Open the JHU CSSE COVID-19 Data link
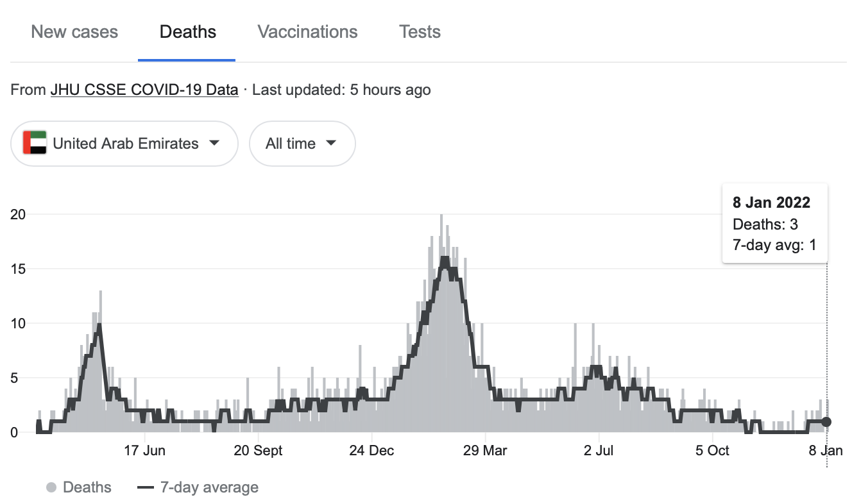Viewport: 852px width, 504px height. tap(144, 90)
